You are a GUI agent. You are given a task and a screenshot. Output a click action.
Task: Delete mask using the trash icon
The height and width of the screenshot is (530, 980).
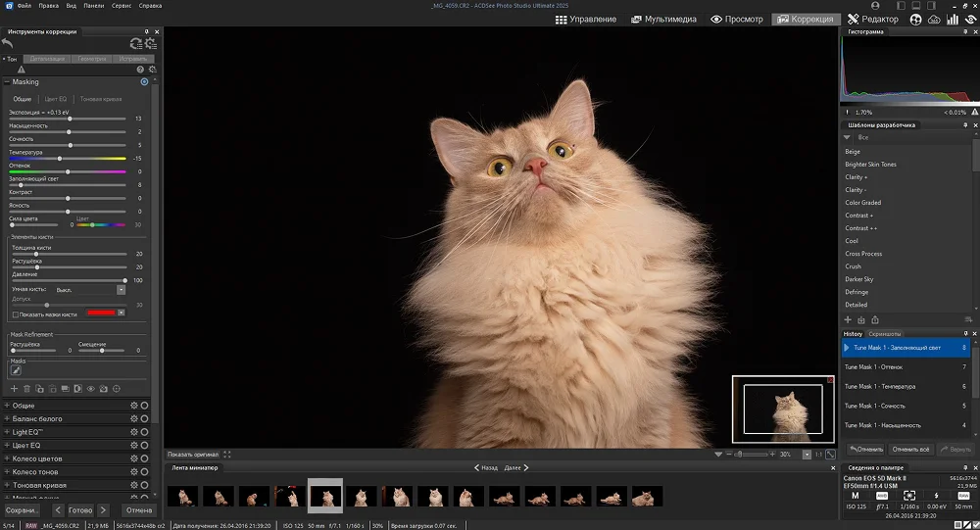27,389
